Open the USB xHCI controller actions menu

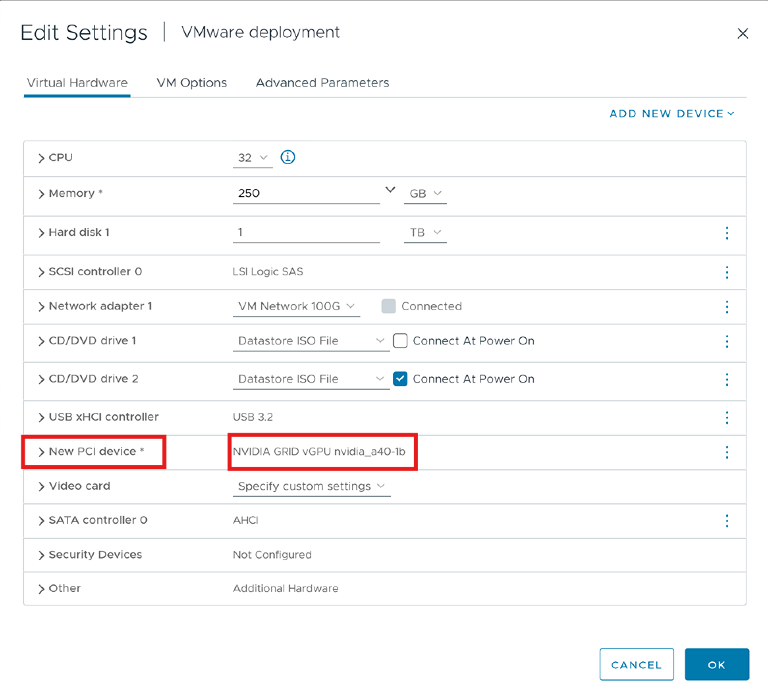[x=727, y=417]
